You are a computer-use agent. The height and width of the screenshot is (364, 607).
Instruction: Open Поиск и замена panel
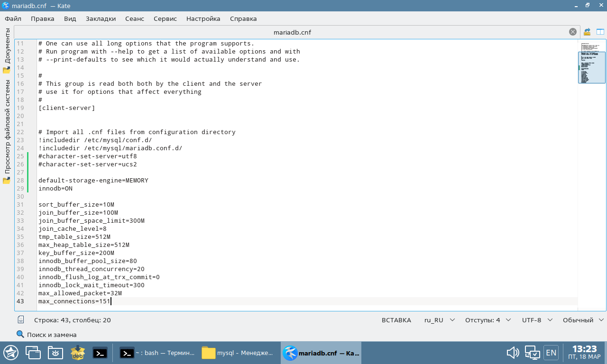[46, 335]
